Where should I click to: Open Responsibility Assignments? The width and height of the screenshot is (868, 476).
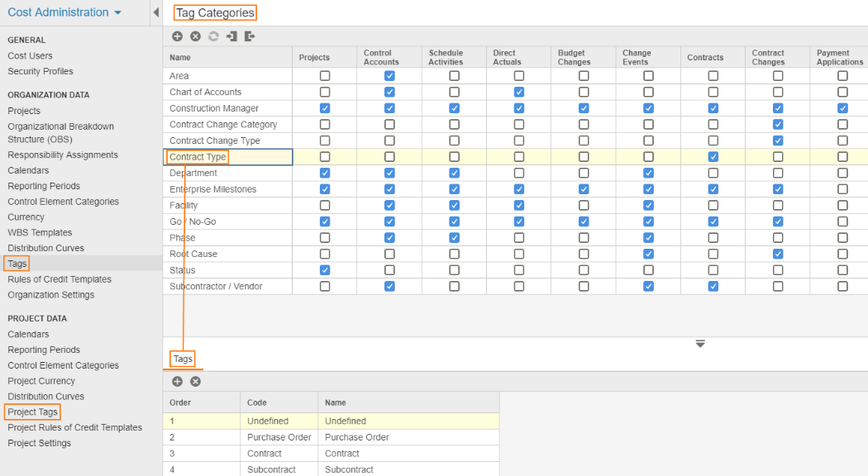click(63, 155)
